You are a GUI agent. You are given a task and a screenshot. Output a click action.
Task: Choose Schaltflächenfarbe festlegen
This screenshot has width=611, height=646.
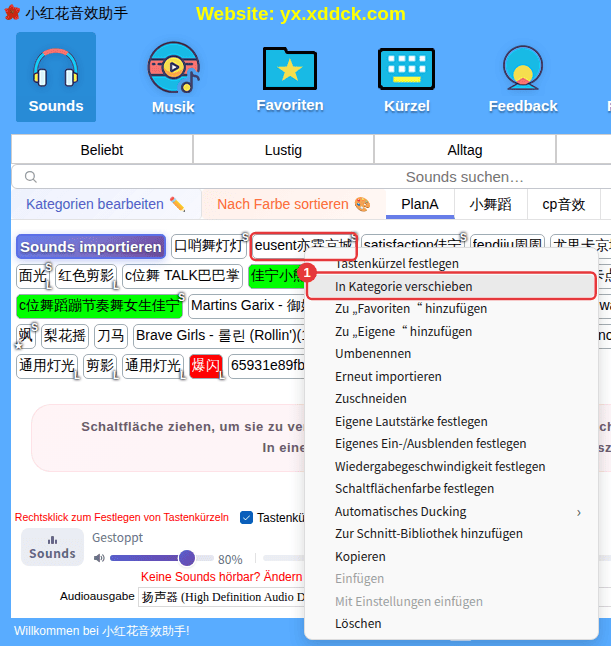(x=451, y=488)
